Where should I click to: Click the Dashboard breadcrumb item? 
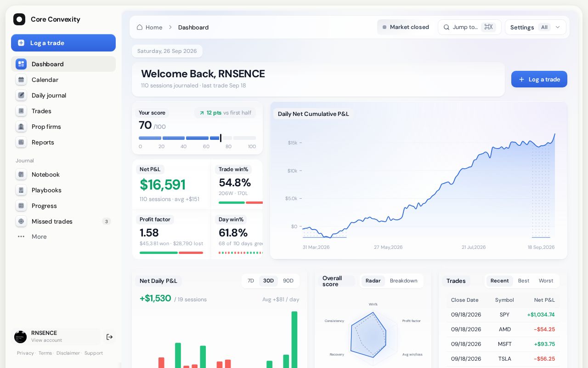pos(193,27)
